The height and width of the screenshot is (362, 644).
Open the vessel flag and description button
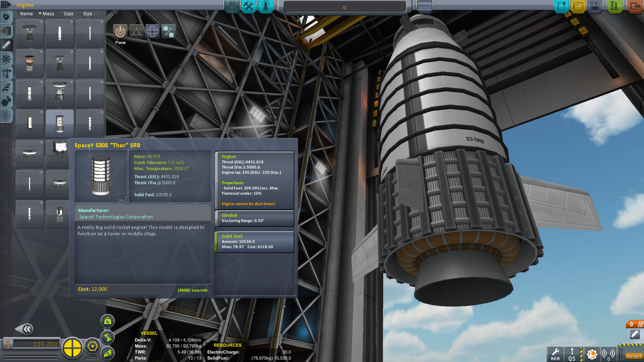[424, 6]
